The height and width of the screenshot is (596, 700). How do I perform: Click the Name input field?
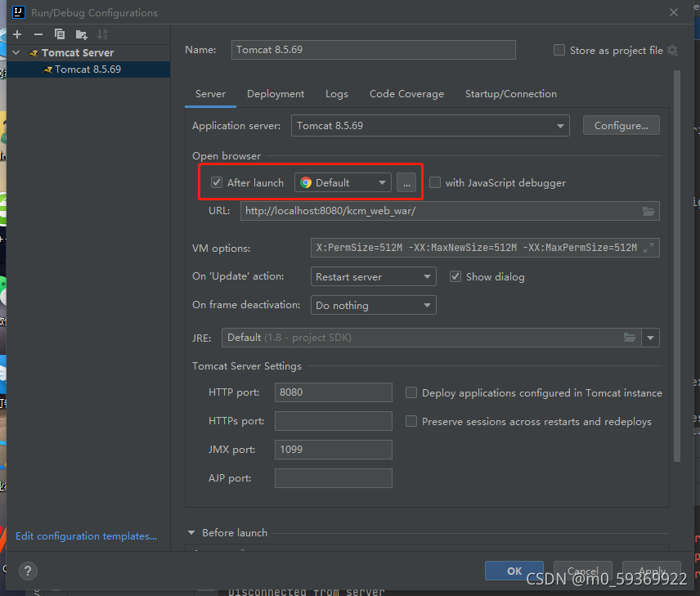pos(373,50)
